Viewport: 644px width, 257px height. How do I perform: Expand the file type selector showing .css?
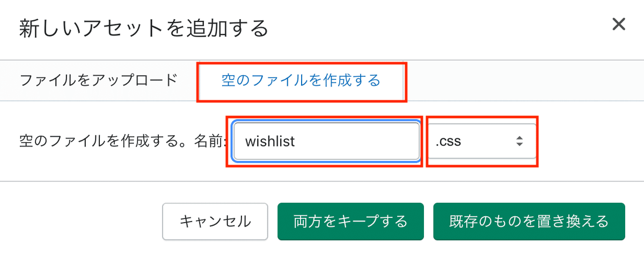point(481,142)
